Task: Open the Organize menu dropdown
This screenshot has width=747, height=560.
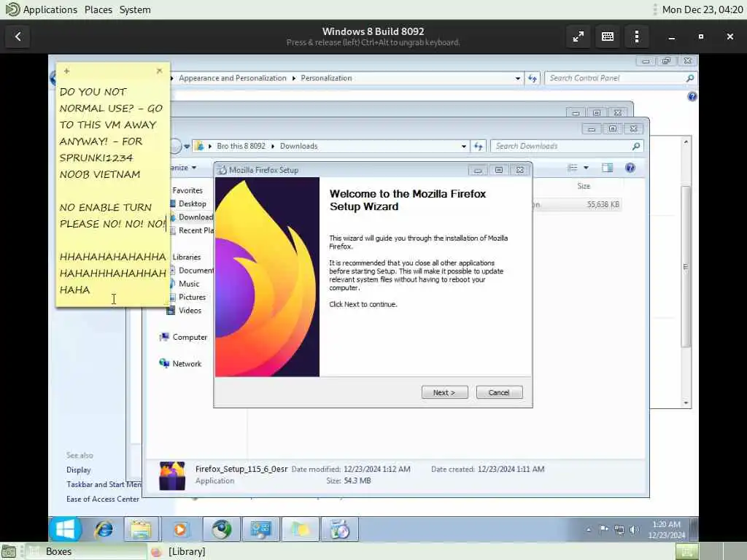Action: point(183,168)
